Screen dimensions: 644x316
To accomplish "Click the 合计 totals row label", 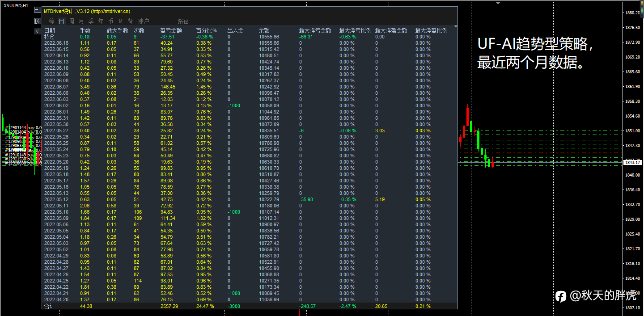I will (50, 306).
